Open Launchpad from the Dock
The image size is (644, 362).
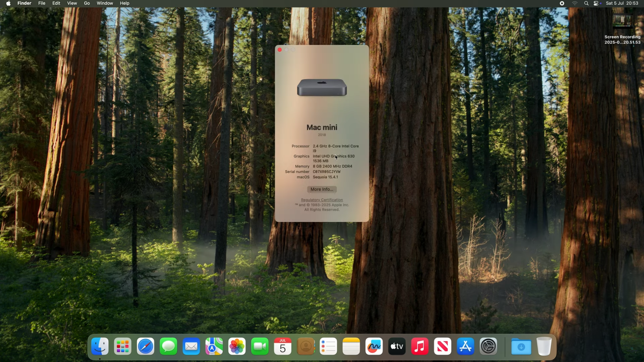click(123, 347)
